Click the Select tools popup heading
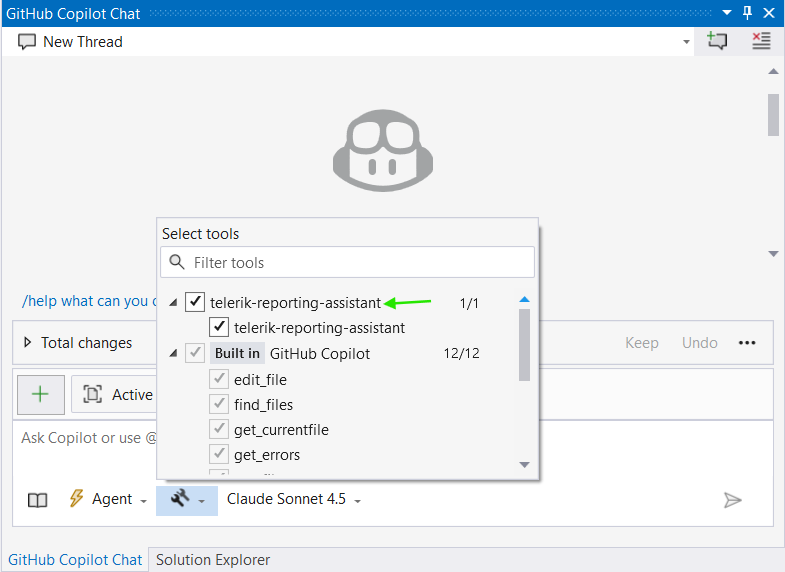The width and height of the screenshot is (785, 572). pyautogui.click(x=200, y=234)
